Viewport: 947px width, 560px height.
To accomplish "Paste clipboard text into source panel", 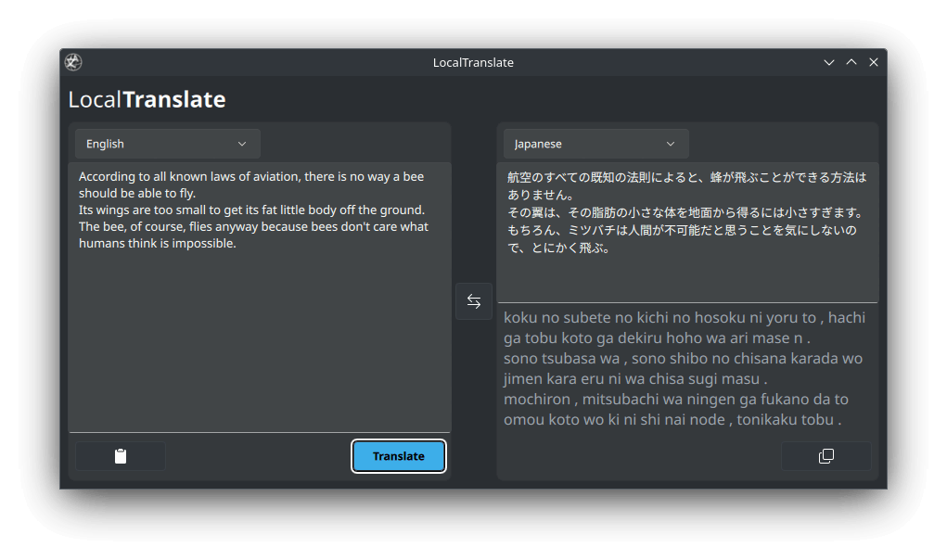I will (x=121, y=455).
